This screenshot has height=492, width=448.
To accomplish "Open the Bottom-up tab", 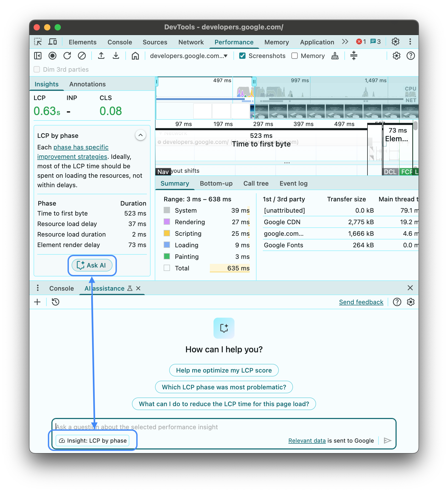I will 216,183.
